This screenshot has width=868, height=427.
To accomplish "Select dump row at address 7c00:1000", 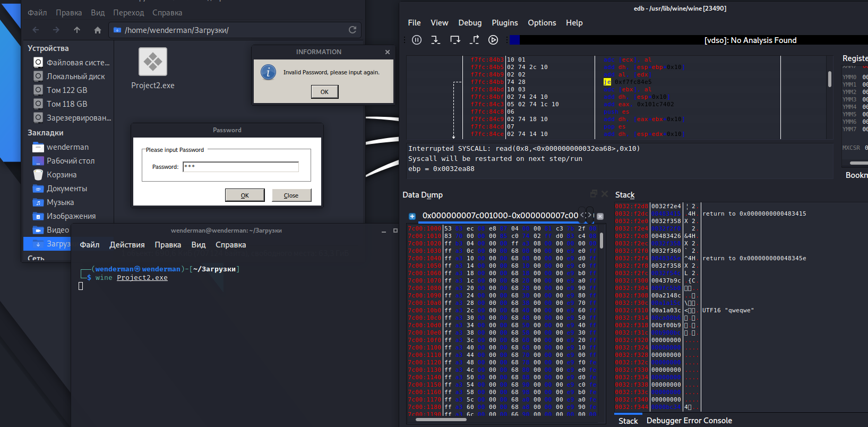I will coord(502,228).
